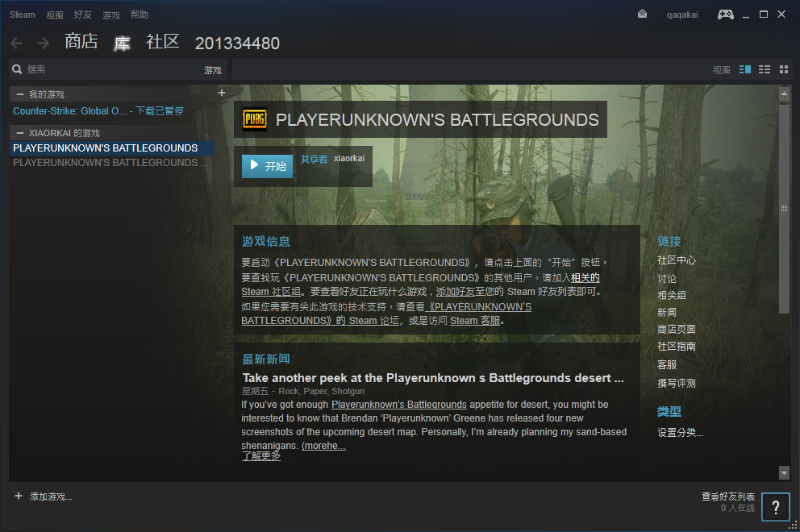Collapse the XIAORKAI 的游戏 category
Image resolution: width=800 pixels, height=532 pixels.
(x=20, y=133)
